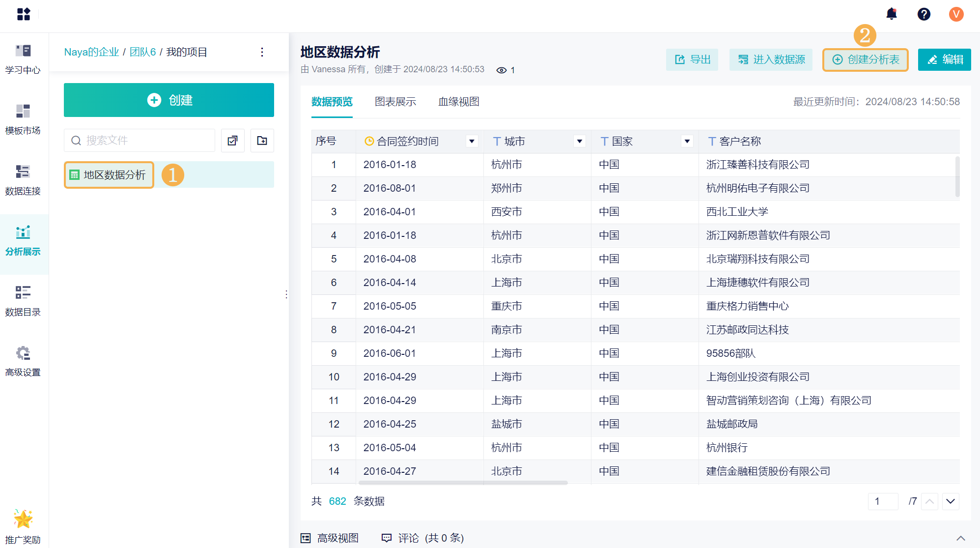
Task: Click the 导出 export button
Action: click(x=692, y=59)
